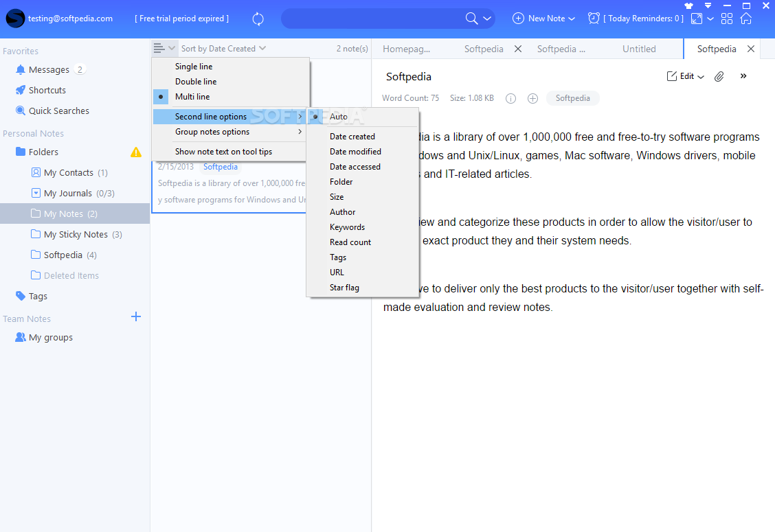775x532 pixels.
Task: Open Today Reminders alarm clock
Action: pos(594,19)
